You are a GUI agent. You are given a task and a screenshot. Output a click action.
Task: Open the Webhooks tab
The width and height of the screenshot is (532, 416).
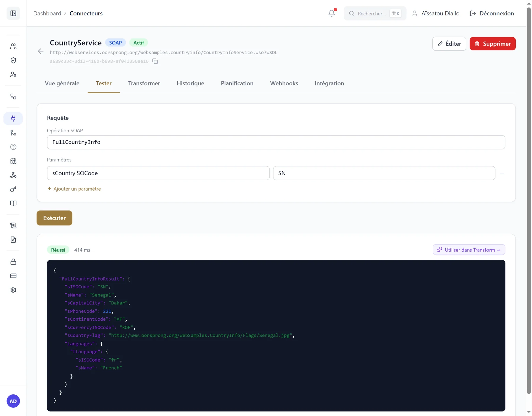click(284, 83)
